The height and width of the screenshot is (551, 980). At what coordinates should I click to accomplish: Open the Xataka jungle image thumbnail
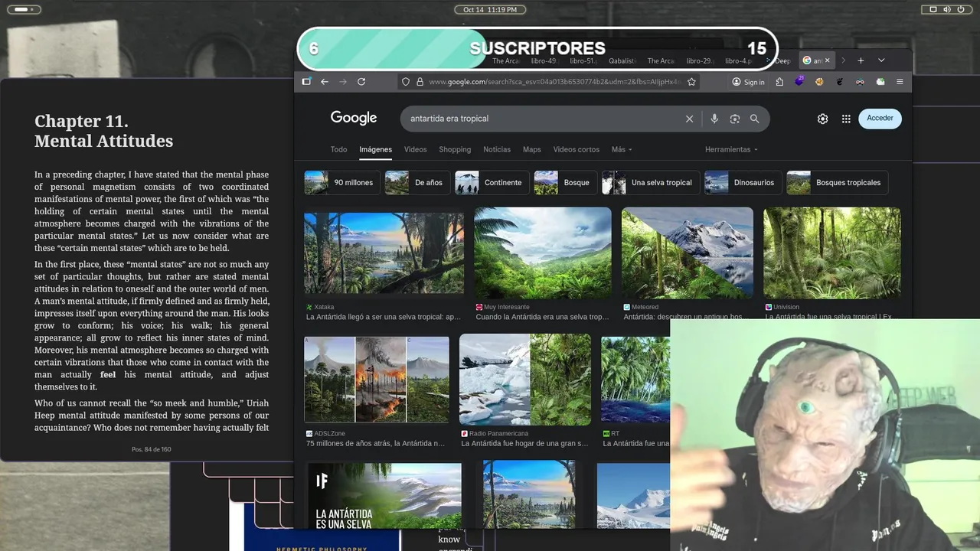384,253
